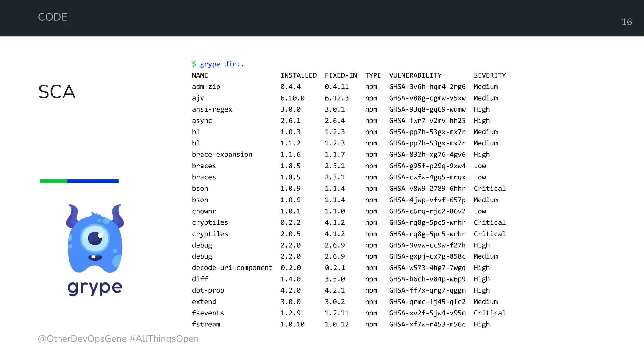Select the dot-prop package name
This screenshot has width=644, height=362.
click(x=208, y=290)
